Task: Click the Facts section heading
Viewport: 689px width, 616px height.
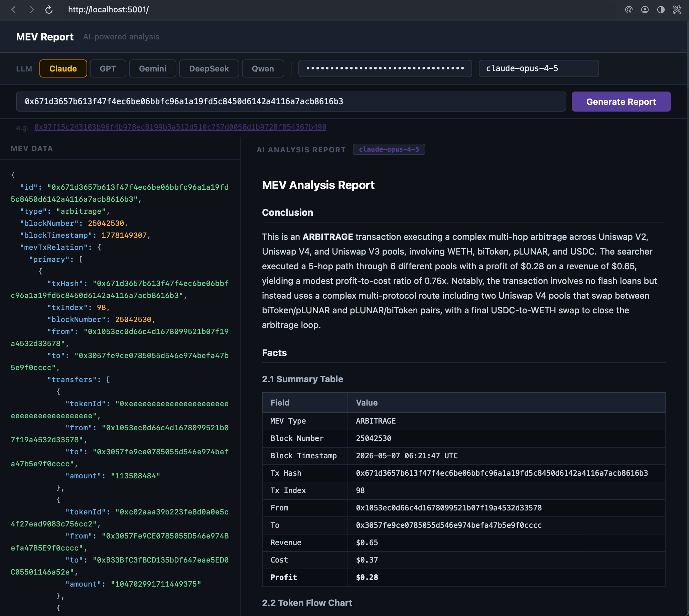Action: coord(274,353)
